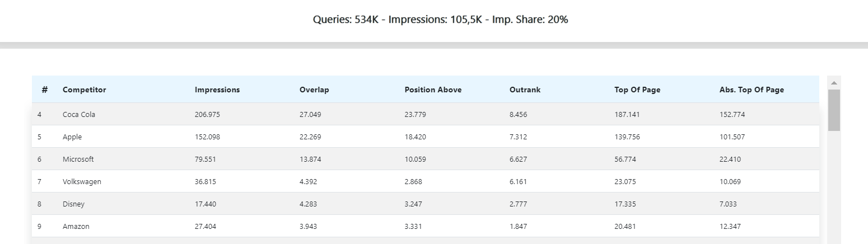
Task: Click Volkswagen top of page value 23.075
Action: click(625, 181)
